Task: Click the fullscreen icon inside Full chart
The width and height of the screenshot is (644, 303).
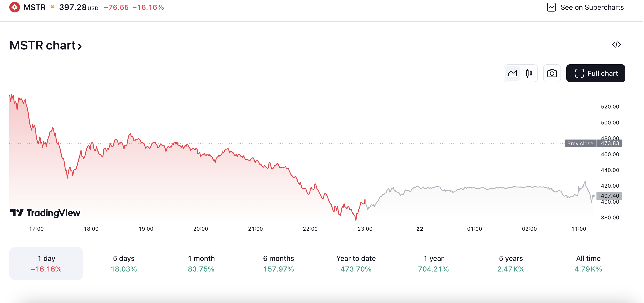Action: [580, 73]
